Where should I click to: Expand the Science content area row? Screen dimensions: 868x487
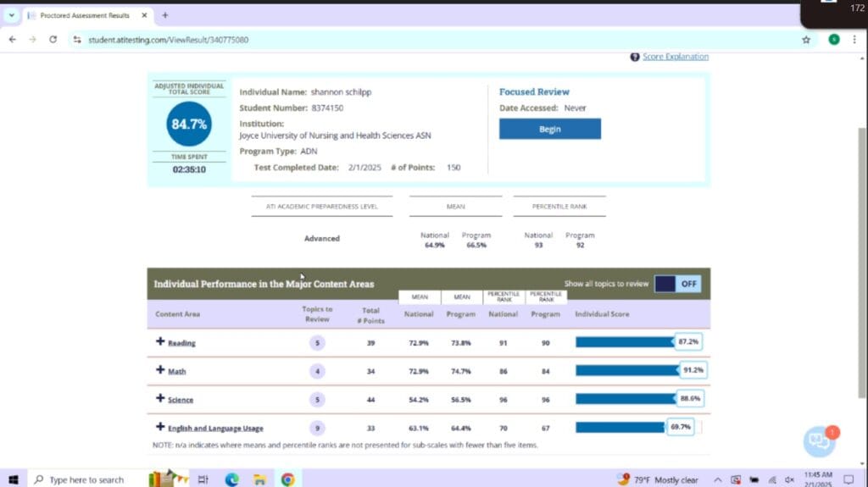tap(160, 399)
